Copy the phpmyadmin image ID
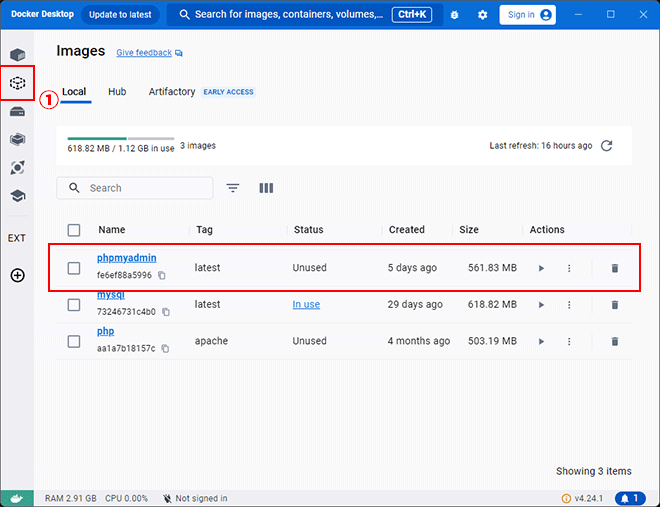 click(x=162, y=275)
